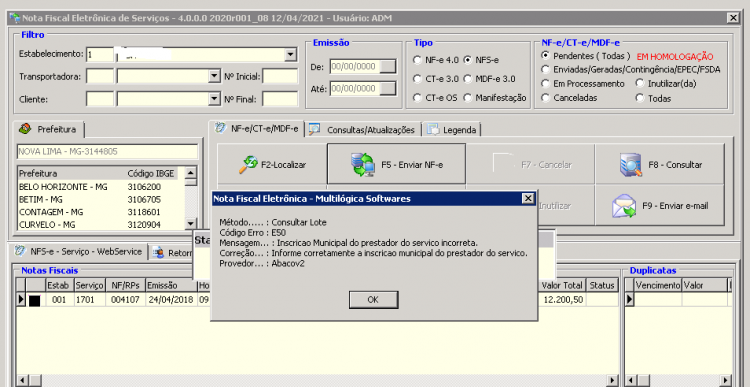Click the Enviar e-mail envelope icon
This screenshot has width=750, height=387.
(x=624, y=206)
